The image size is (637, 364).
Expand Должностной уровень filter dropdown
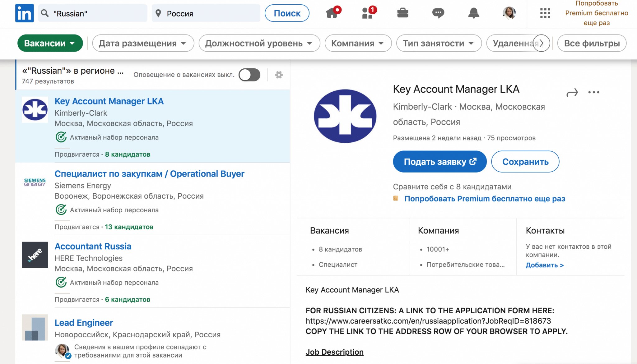point(259,43)
